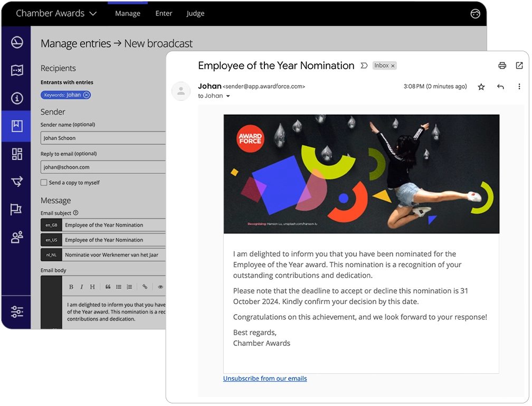The image size is (532, 406).
Task: Open preview with the eye icon
Action: 160,287
